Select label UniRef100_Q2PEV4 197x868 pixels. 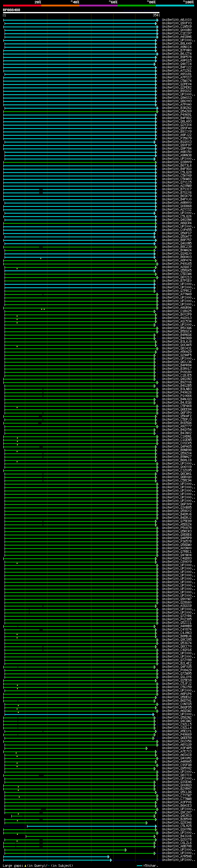pyautogui.click(x=177, y=84)
